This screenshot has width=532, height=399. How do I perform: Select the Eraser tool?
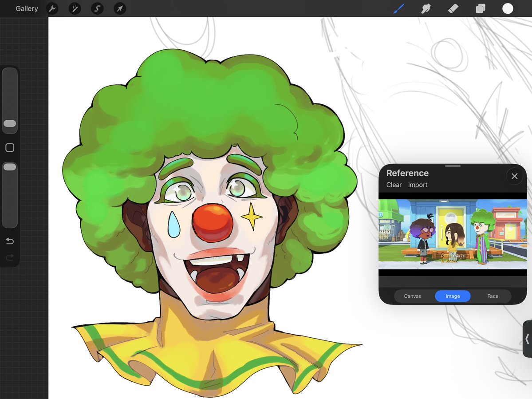tap(453, 8)
